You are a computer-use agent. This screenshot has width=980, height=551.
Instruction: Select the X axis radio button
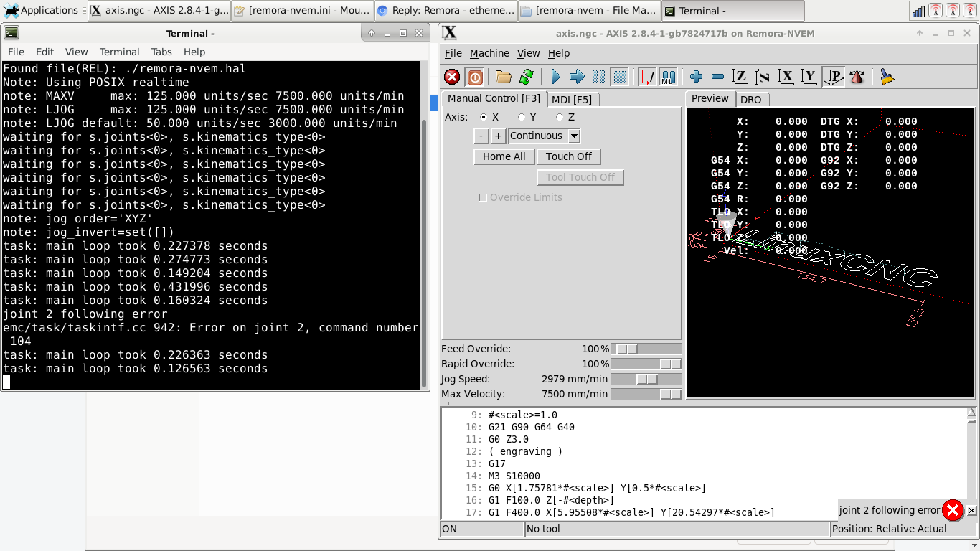[484, 117]
